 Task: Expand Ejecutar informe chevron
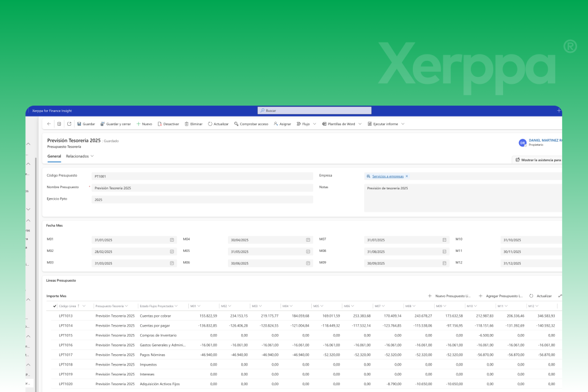pyautogui.click(x=403, y=124)
